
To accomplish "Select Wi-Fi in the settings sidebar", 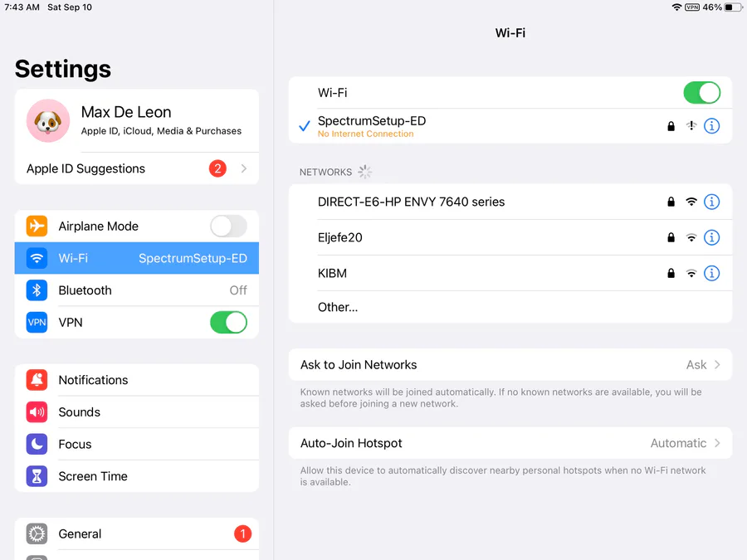I will 137,258.
